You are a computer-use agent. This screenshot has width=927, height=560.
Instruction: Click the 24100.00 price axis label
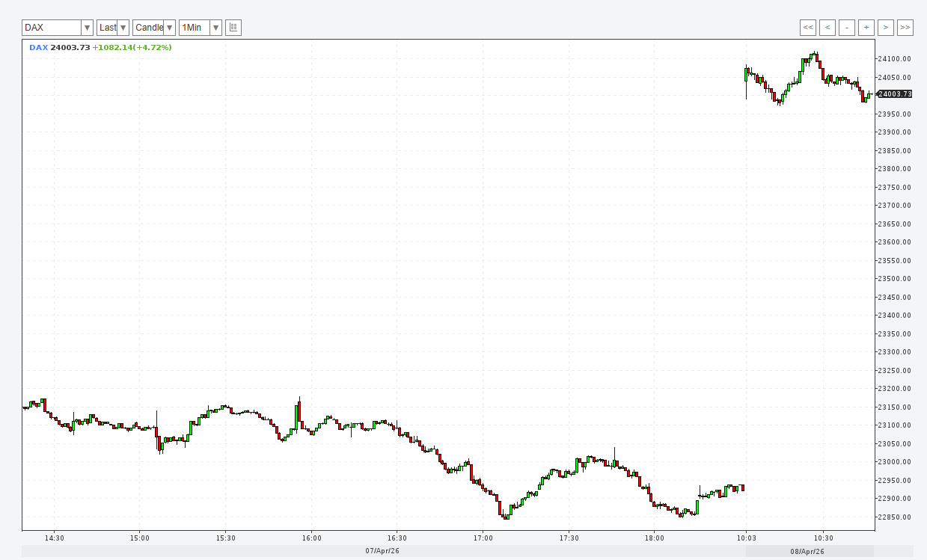tap(894, 59)
